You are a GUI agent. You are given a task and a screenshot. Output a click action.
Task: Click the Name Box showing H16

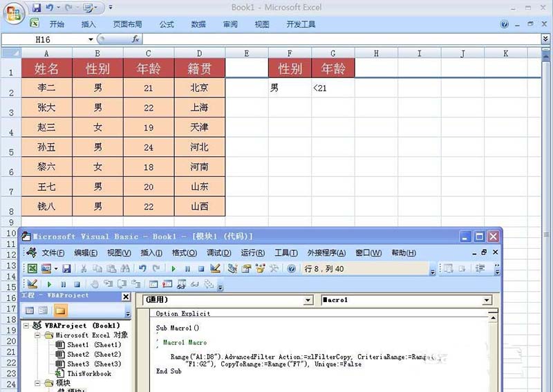pos(44,39)
